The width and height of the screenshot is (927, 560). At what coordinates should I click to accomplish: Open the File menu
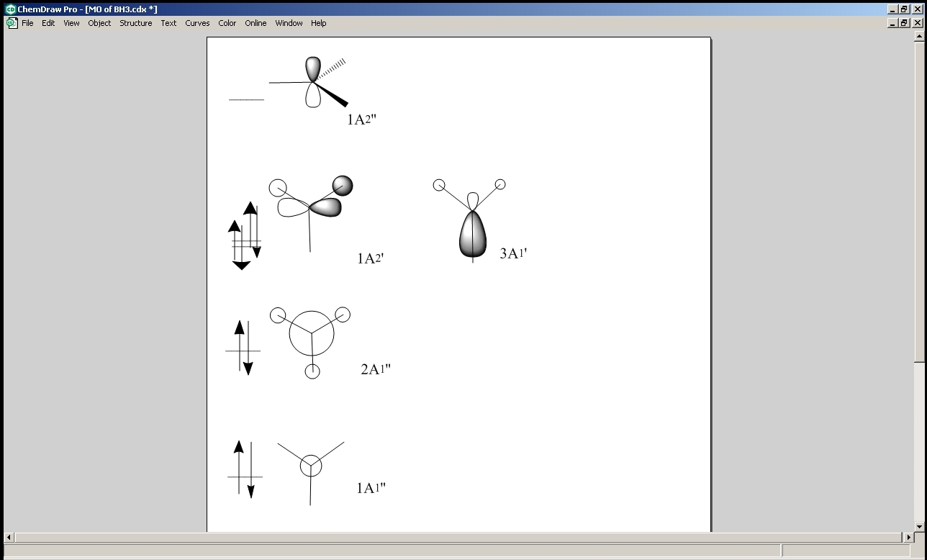click(27, 23)
